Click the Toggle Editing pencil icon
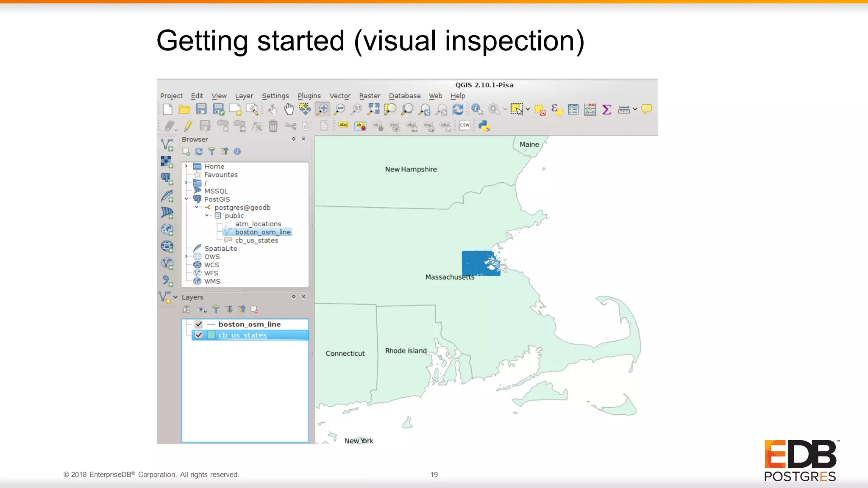Screen dimensions: 868x488 coord(188,125)
